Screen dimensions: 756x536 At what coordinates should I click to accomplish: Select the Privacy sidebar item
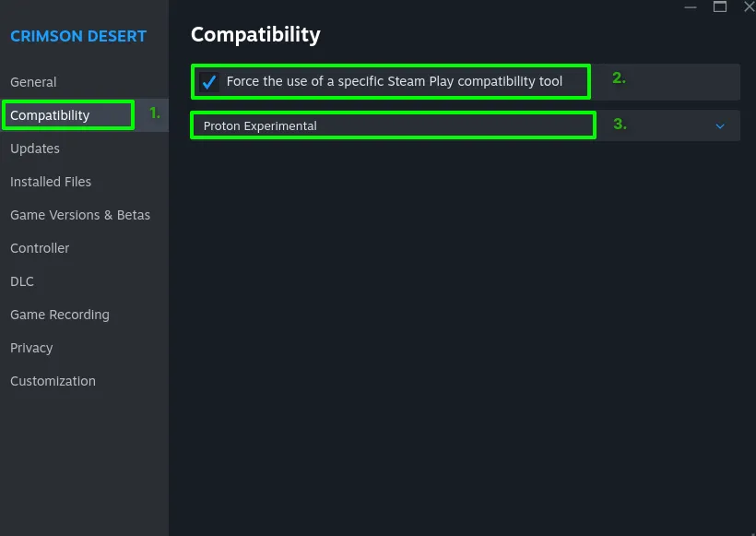pos(31,348)
